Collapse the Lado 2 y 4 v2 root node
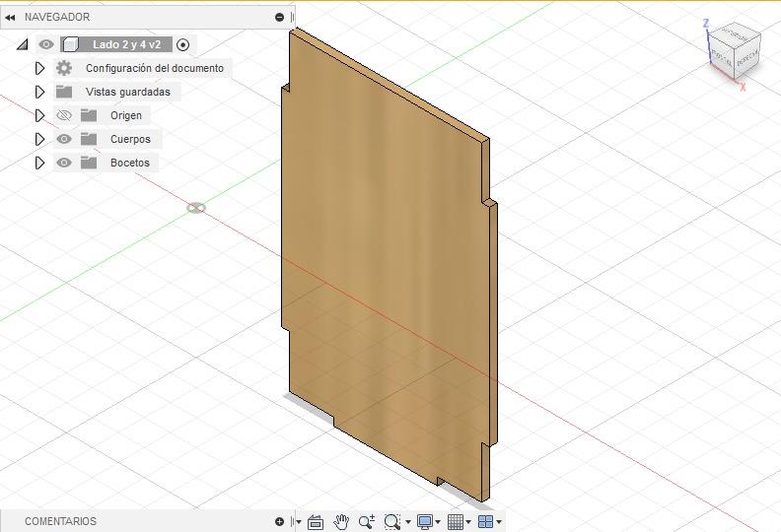Screen dimensions: 781x532 click(x=22, y=44)
